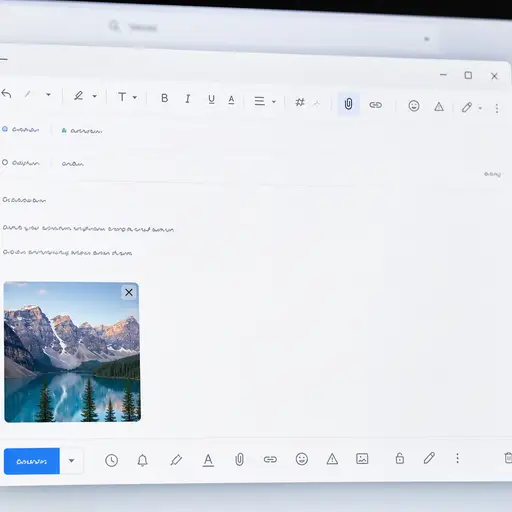Click the blue send button

[x=32, y=461]
